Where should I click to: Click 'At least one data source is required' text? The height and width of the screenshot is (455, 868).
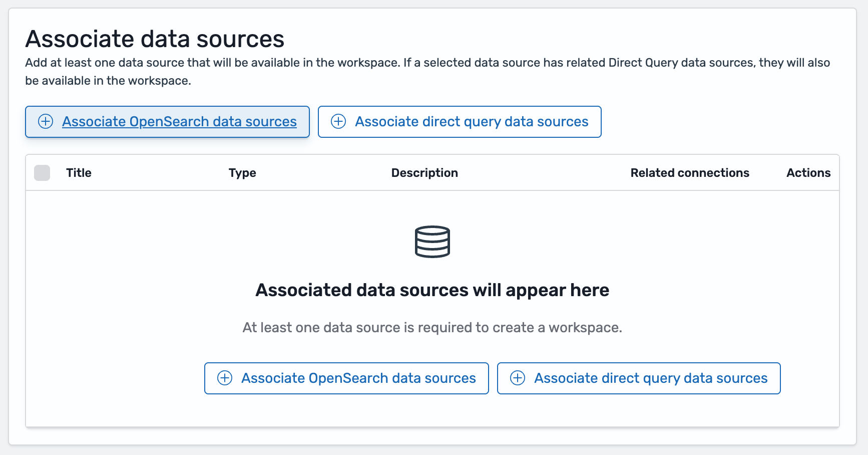pos(432,328)
